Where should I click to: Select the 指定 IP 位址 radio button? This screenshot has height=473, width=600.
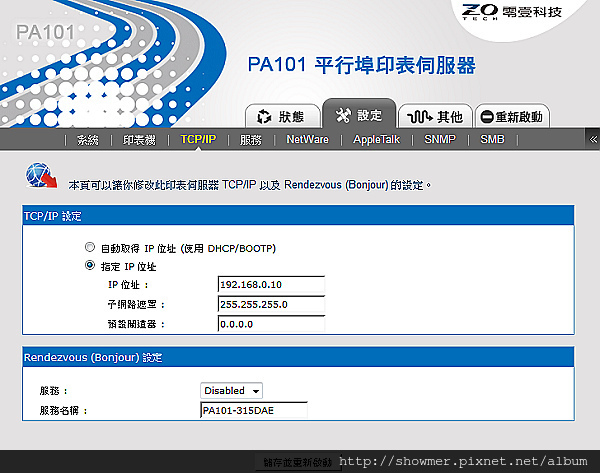[90, 265]
